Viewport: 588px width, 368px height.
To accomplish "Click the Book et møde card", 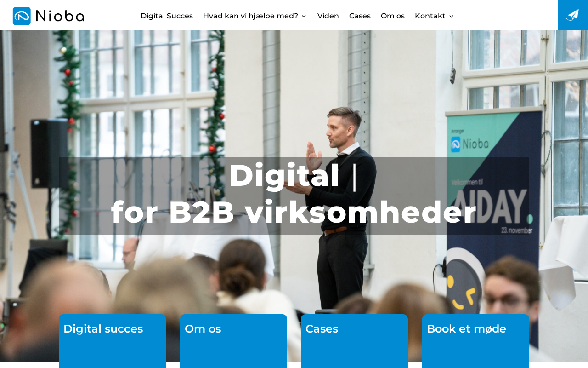I will pos(475,341).
